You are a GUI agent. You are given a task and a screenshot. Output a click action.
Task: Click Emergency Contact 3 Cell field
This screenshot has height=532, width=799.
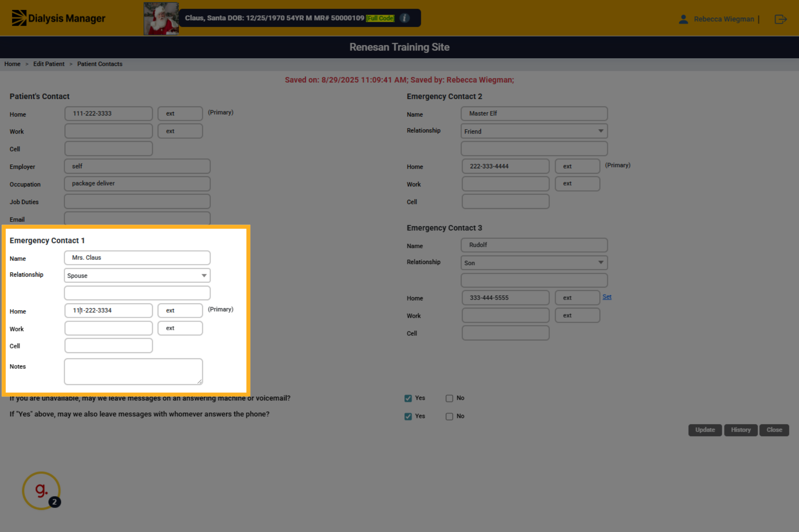click(x=505, y=333)
